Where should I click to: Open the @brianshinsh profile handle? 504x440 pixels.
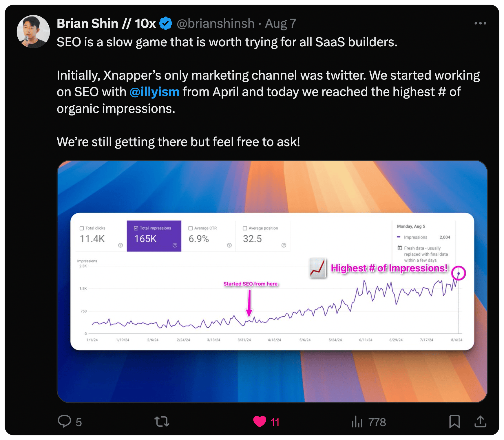(x=216, y=23)
